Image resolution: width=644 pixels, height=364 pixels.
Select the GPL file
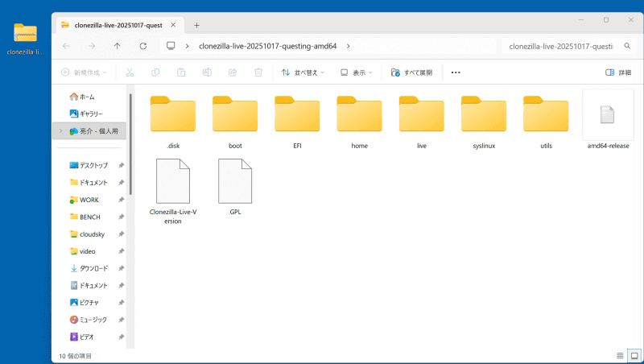pyautogui.click(x=235, y=187)
